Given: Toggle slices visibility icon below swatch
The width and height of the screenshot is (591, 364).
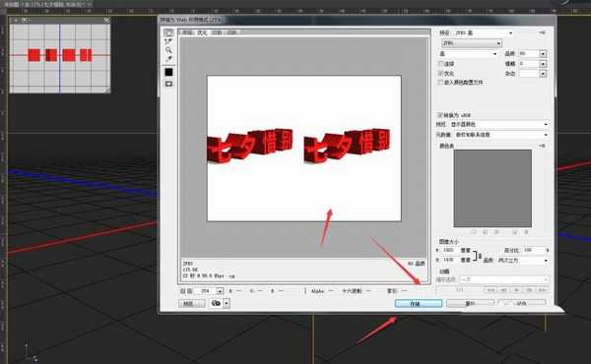Looking at the screenshot, I should point(168,84).
